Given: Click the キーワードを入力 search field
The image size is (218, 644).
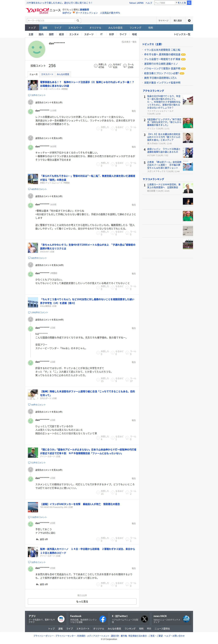Looking at the screenshot, I should coord(51,21).
